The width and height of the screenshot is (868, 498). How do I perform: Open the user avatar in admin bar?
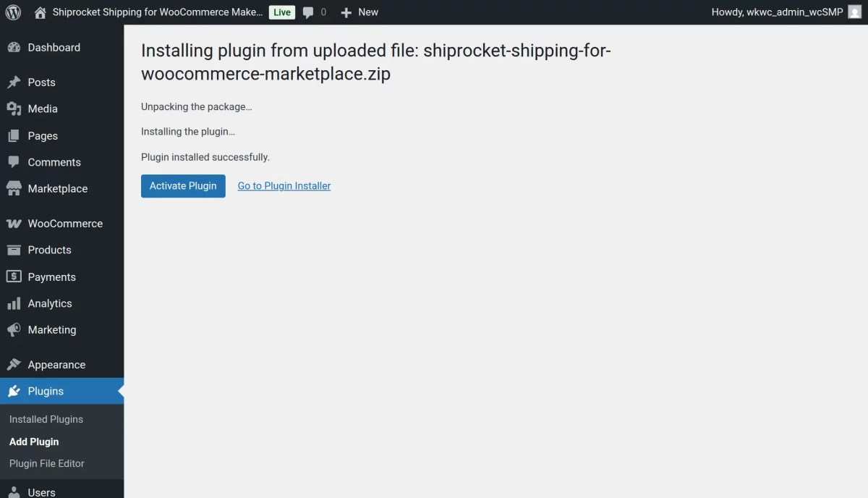[854, 12]
